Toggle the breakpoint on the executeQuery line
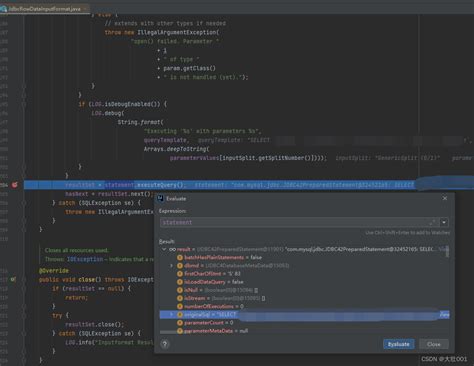This screenshot has width=474, height=366. point(14,185)
